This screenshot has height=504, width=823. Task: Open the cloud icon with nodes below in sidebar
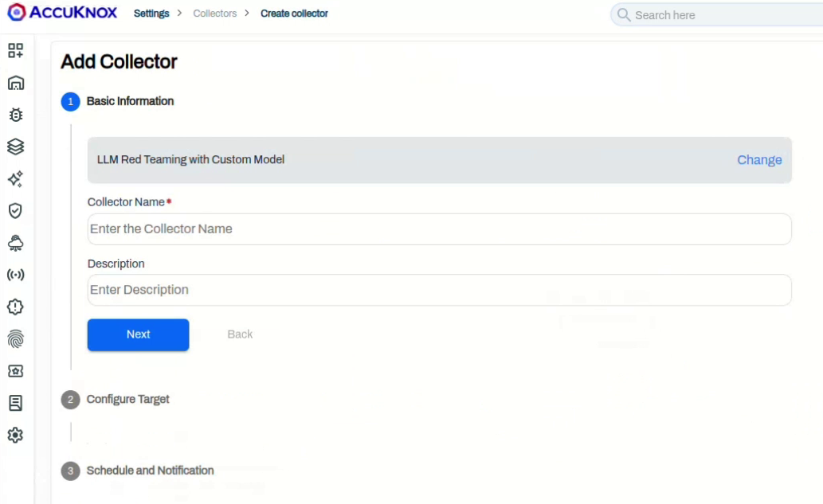pyautogui.click(x=16, y=243)
